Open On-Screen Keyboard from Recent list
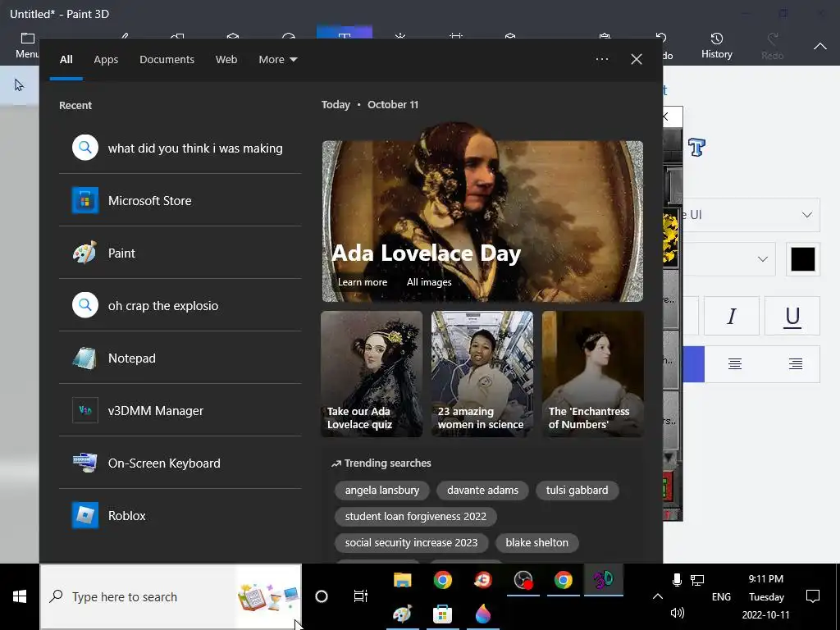Viewport: 840px width, 630px height. click(x=180, y=463)
